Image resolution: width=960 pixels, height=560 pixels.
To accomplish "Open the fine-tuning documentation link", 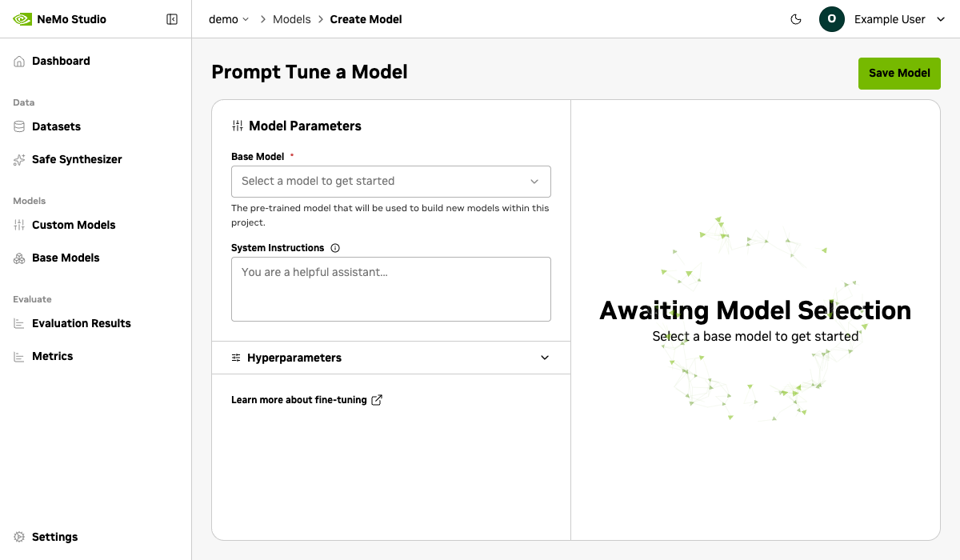I will coord(306,399).
